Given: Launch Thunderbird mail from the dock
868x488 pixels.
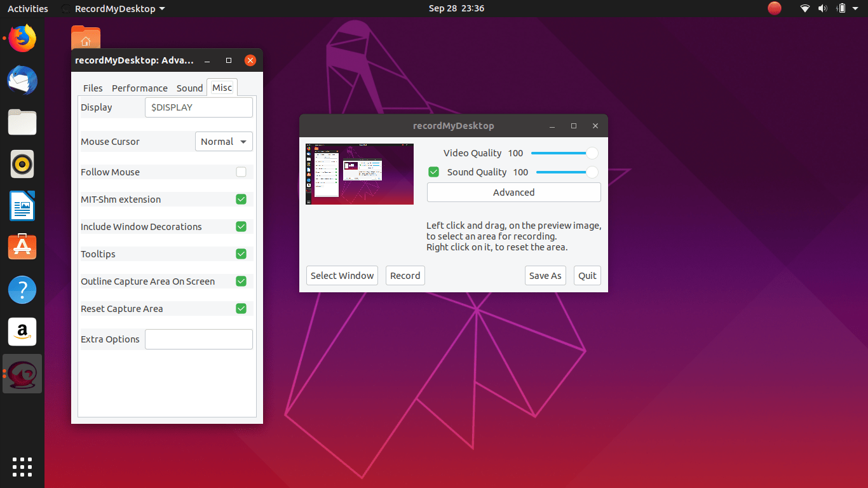Looking at the screenshot, I should tap(22, 81).
